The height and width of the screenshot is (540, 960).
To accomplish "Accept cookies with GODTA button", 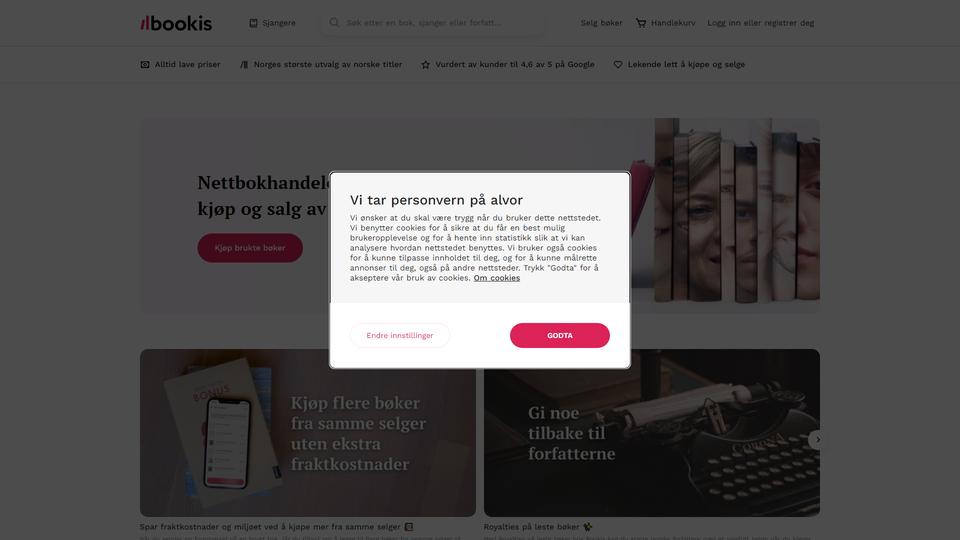I will pyautogui.click(x=560, y=336).
